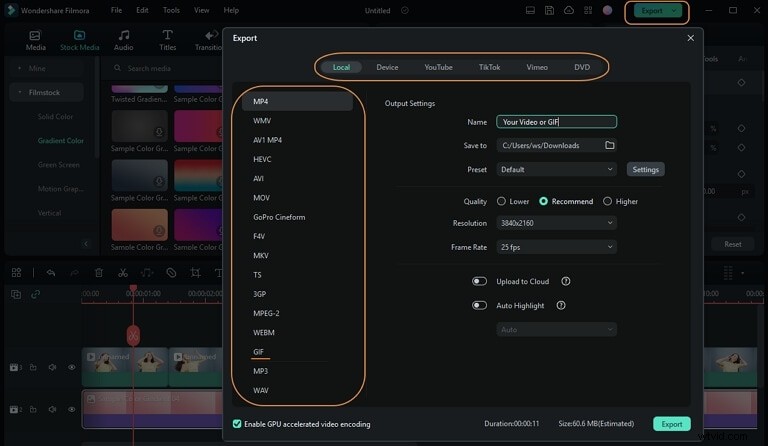Click the monitor display icon in title bar
The height and width of the screenshot is (446, 768).
click(530, 10)
